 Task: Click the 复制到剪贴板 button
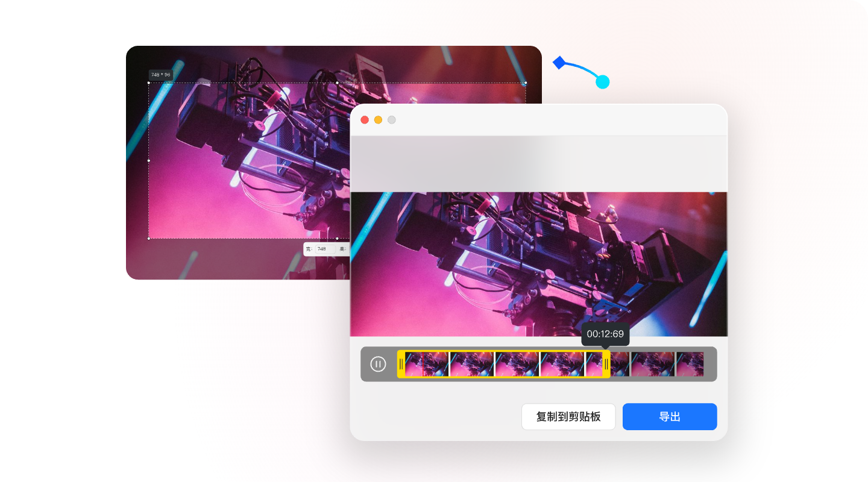(568, 417)
